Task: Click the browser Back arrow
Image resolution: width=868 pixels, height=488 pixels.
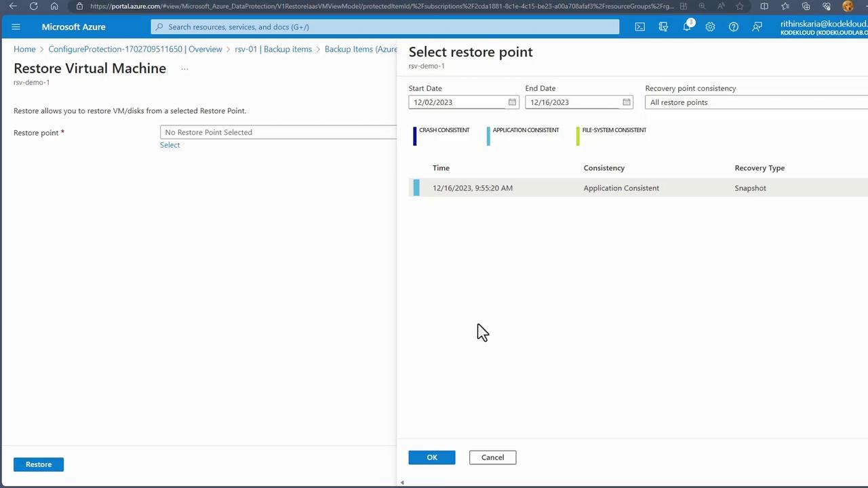Action: click(13, 6)
